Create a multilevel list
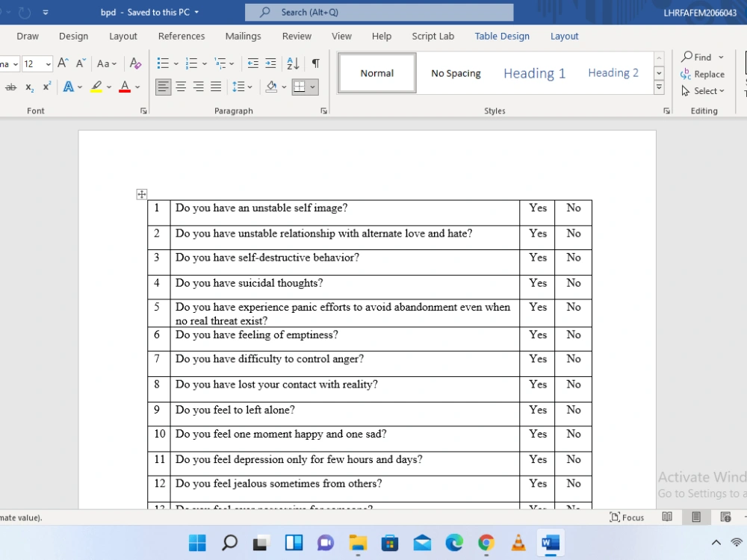 220,63
